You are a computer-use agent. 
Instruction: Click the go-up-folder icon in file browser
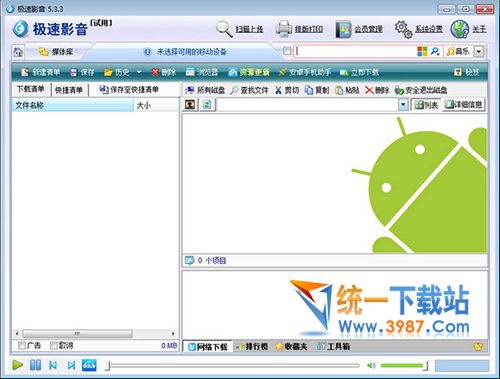(x=190, y=105)
